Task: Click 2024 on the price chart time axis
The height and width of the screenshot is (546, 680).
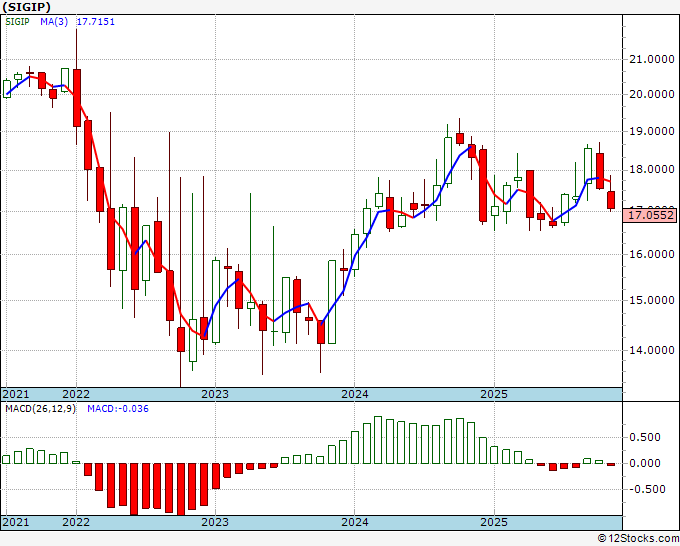Action: [355, 394]
